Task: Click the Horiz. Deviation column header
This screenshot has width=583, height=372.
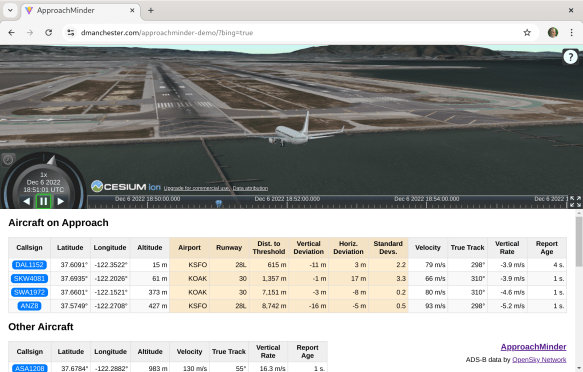Action: click(348, 248)
